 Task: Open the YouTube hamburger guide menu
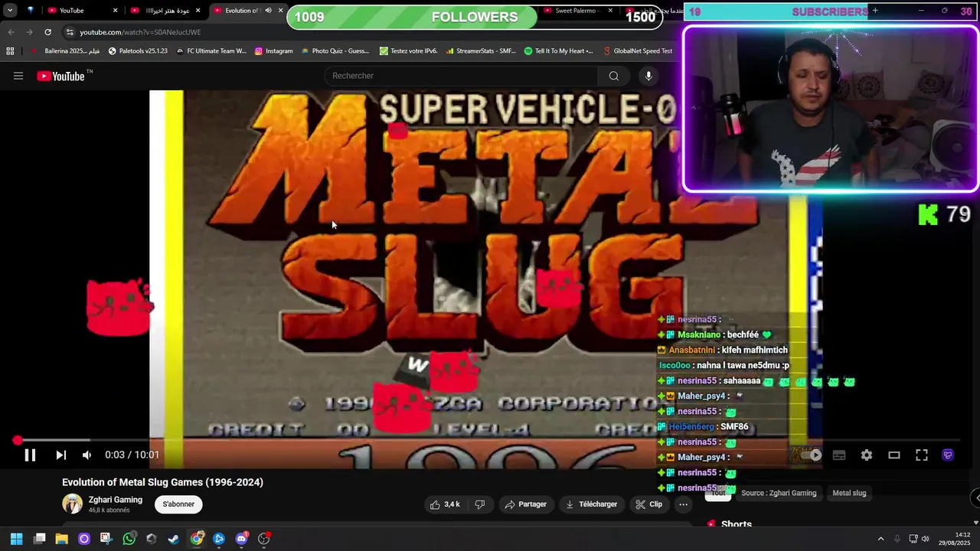coord(18,76)
